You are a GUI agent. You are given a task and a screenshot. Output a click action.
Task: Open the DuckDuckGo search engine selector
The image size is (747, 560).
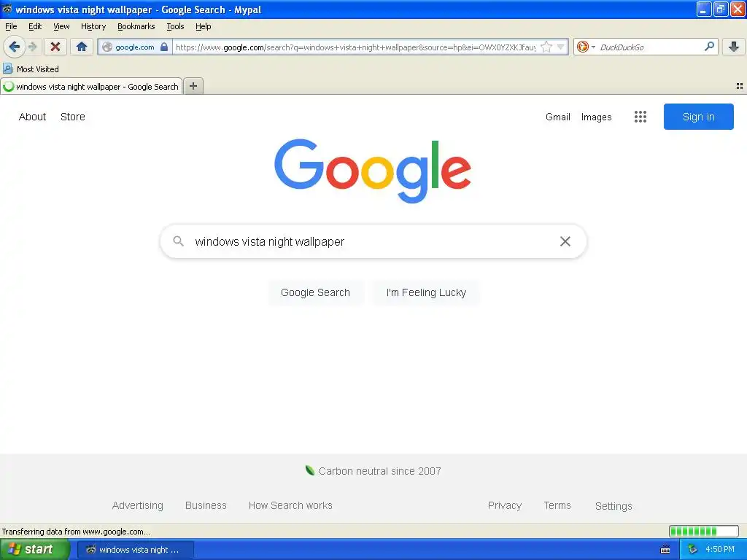point(586,47)
